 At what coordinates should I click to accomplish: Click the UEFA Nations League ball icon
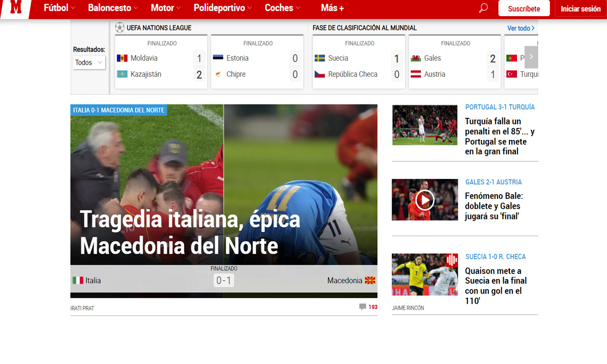coord(120,28)
